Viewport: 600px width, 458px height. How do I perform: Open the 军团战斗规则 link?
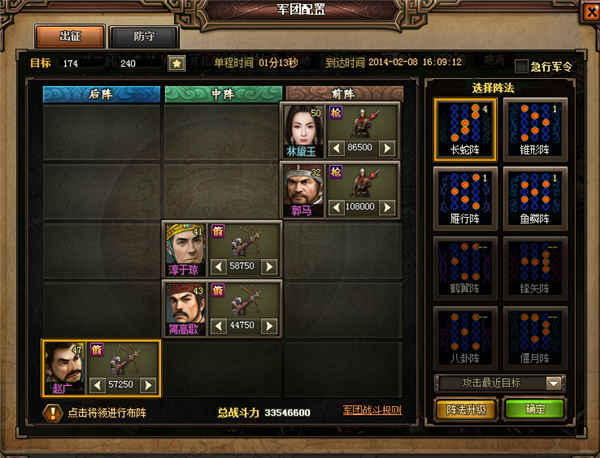coord(372,410)
